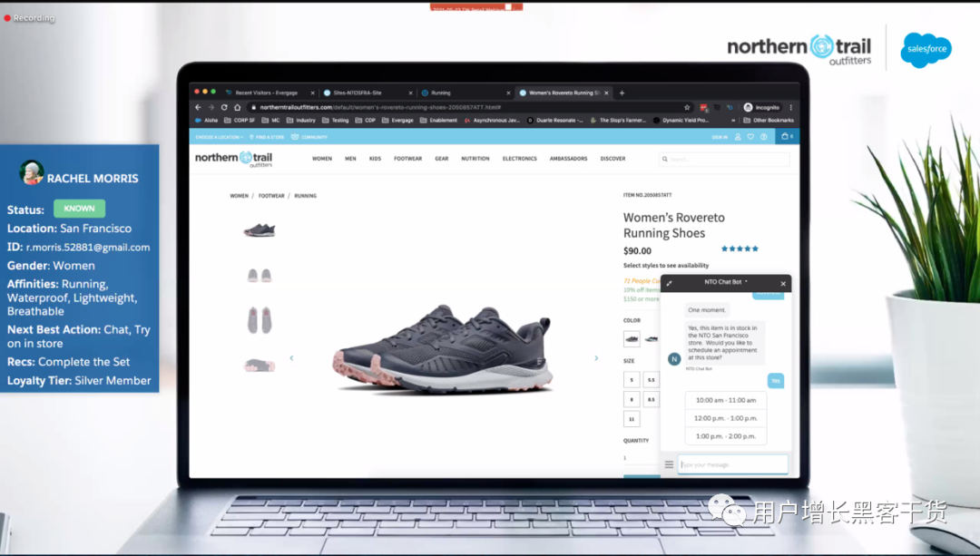Open the shopping bag cart

tap(787, 136)
